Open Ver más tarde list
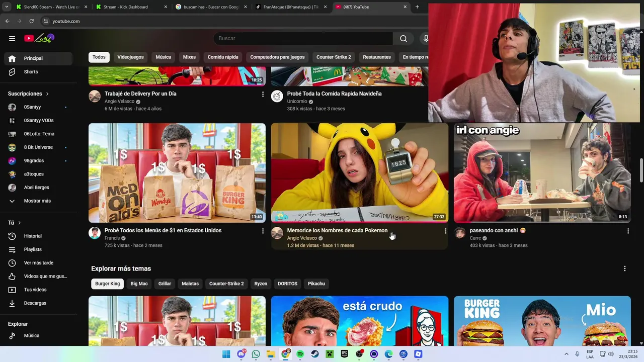This screenshot has width=644, height=362. tap(38, 263)
